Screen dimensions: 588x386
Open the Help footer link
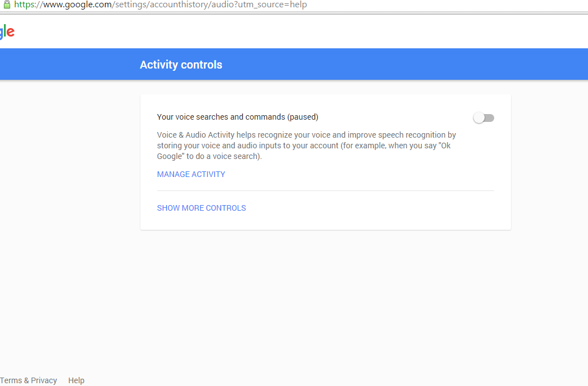pyautogui.click(x=76, y=380)
